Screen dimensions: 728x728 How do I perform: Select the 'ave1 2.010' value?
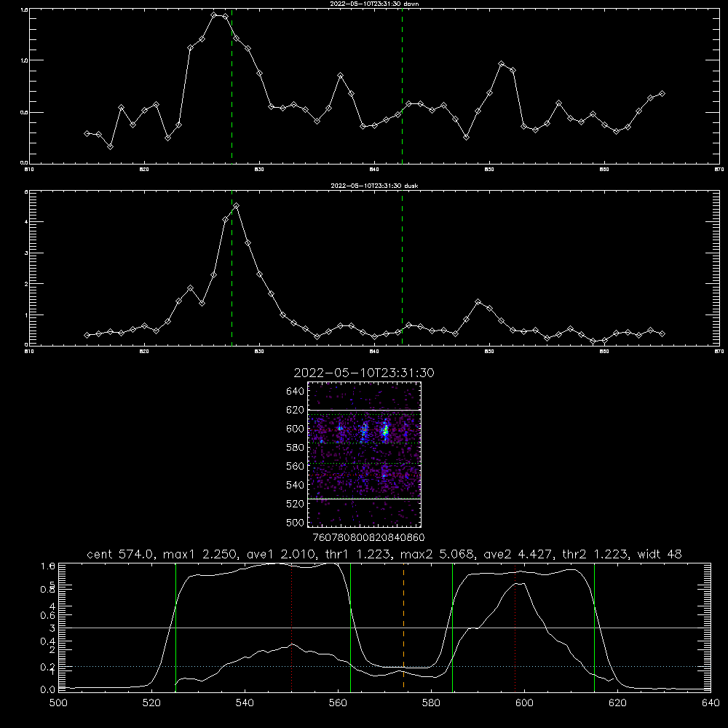[281, 554]
